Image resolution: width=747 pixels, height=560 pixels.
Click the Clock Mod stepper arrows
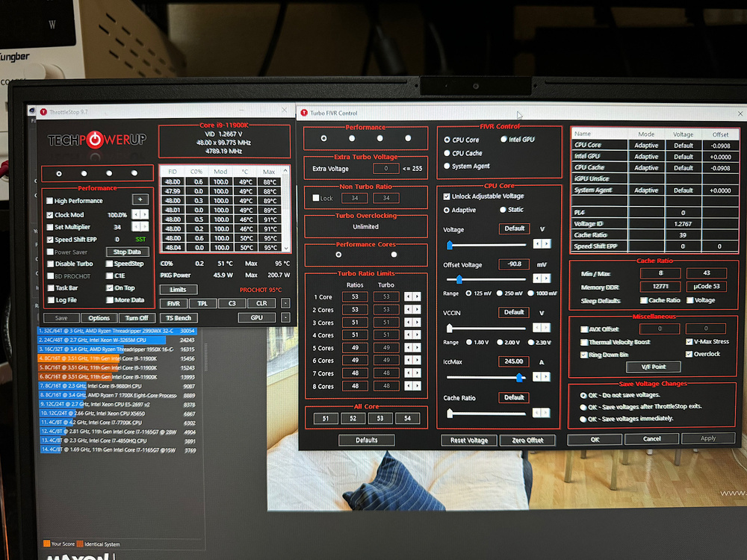140,214
